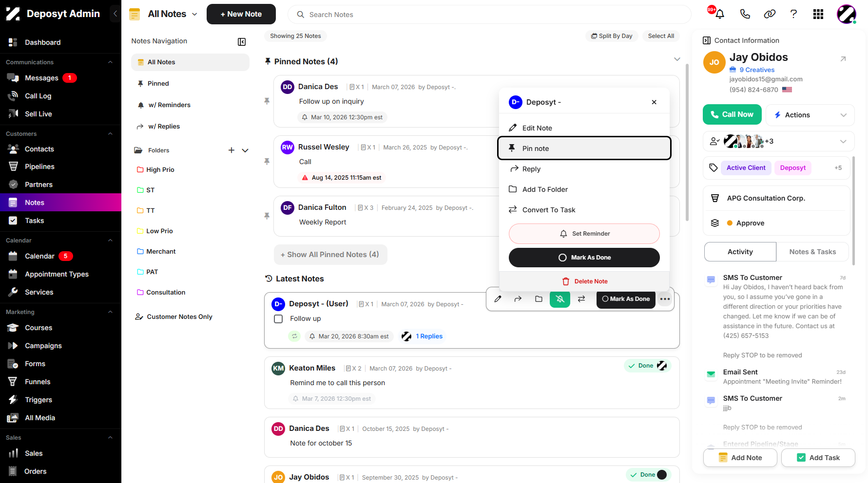Viewport: 868px width, 483px height.
Task: Click the Search Notes field
Action: coord(489,15)
